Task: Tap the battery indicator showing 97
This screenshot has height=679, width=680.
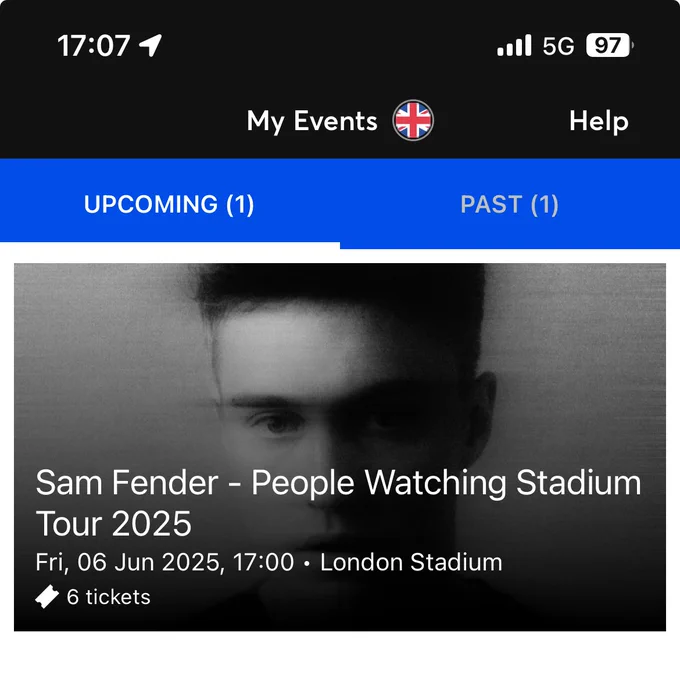Action: click(x=609, y=45)
